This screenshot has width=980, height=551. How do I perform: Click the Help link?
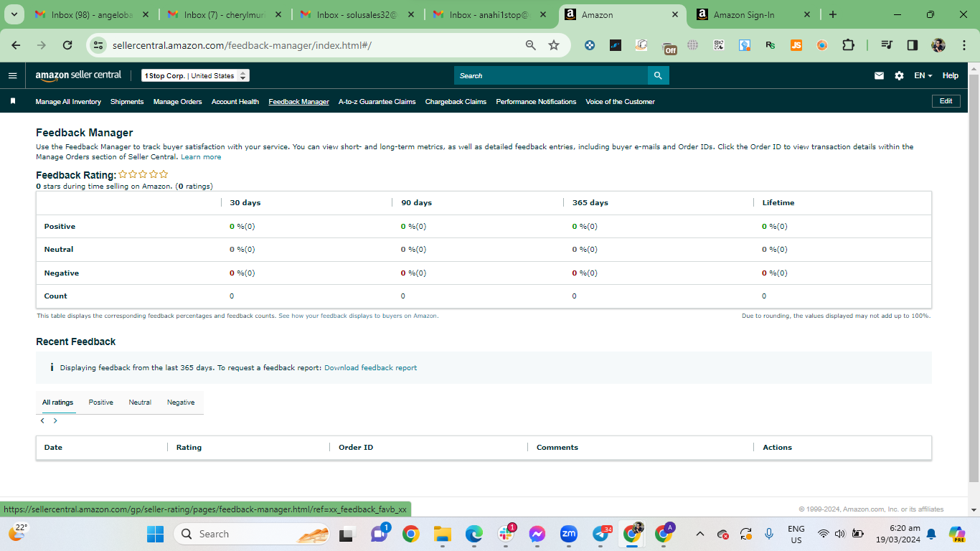[x=951, y=75]
